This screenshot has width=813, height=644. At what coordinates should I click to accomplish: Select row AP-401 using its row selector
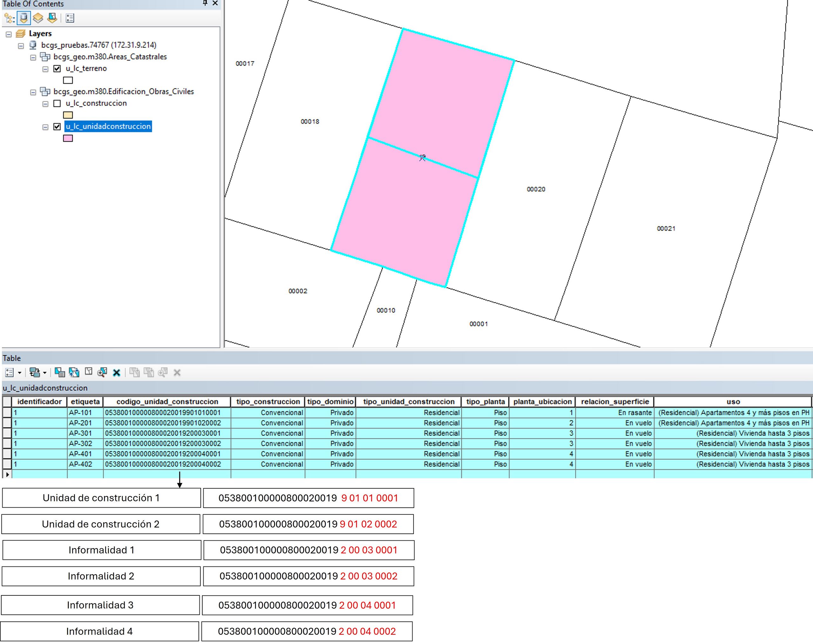click(x=7, y=454)
